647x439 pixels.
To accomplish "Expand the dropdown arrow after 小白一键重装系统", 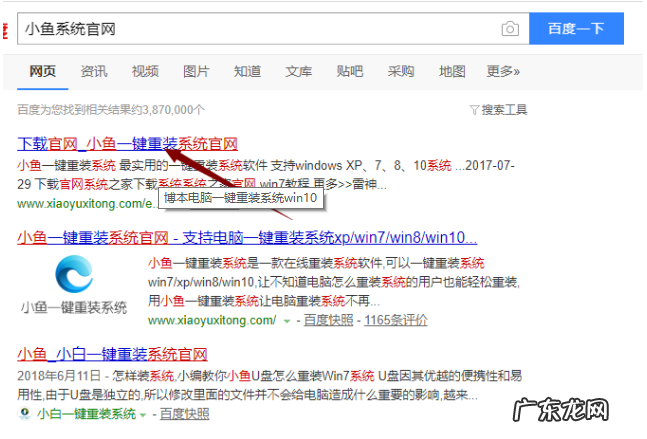I will 143,415.
